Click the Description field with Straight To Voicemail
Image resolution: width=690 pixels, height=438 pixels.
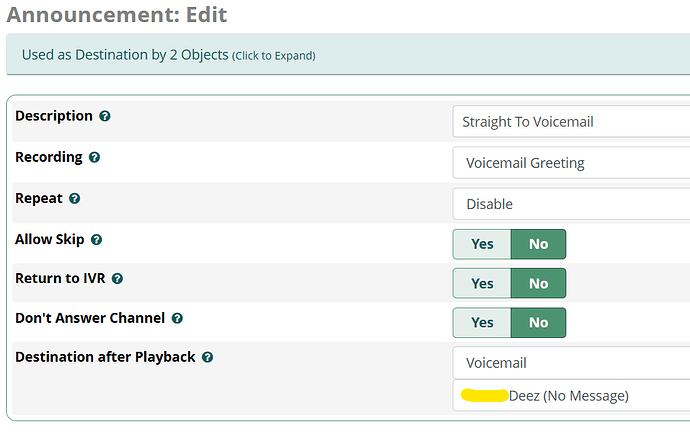point(571,121)
